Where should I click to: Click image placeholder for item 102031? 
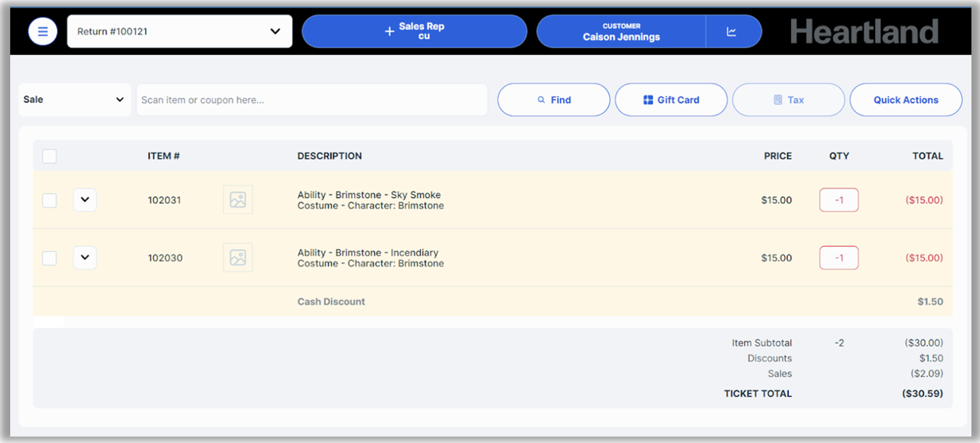point(237,200)
